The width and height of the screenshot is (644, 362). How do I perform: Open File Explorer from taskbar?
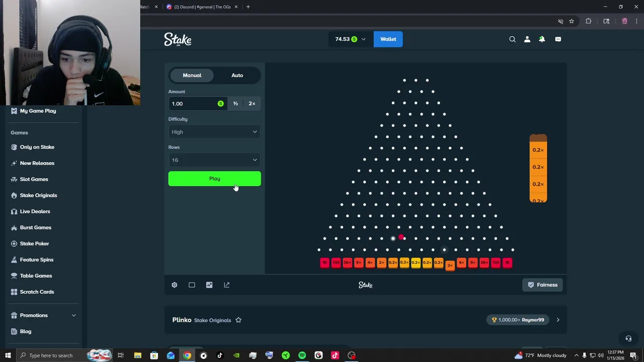tap(137, 355)
